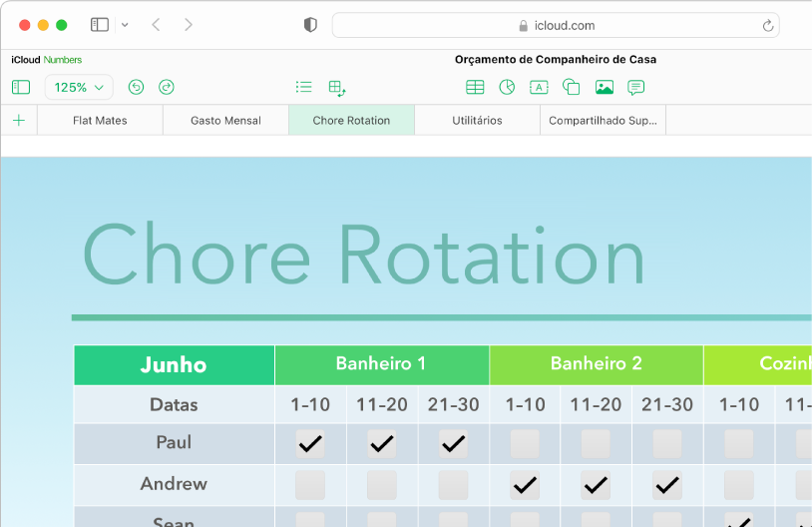
Task: Click the iCloud link in header
Action: (x=26, y=60)
